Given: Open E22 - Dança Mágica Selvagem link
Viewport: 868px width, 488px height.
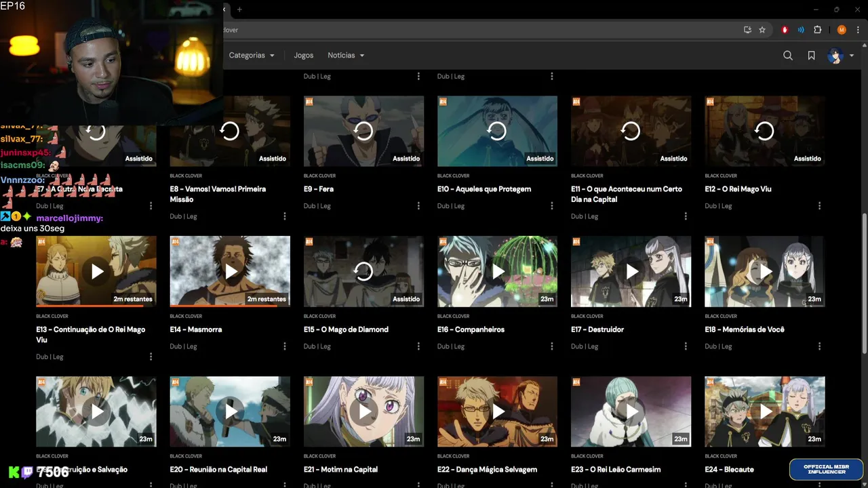Looking at the screenshot, I should coord(487,470).
